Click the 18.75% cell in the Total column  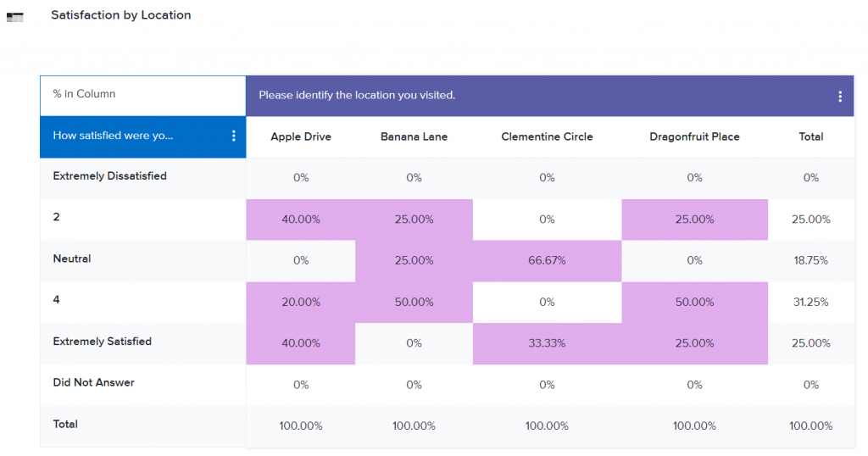(x=811, y=260)
